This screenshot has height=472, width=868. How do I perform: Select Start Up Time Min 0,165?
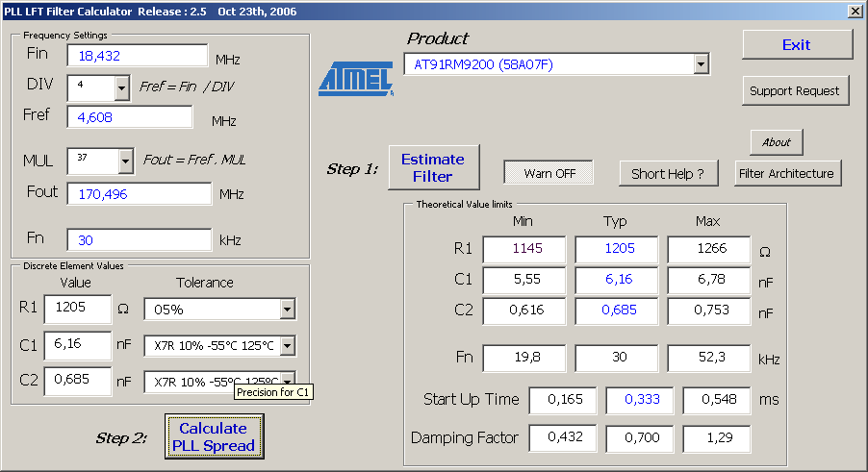click(563, 400)
